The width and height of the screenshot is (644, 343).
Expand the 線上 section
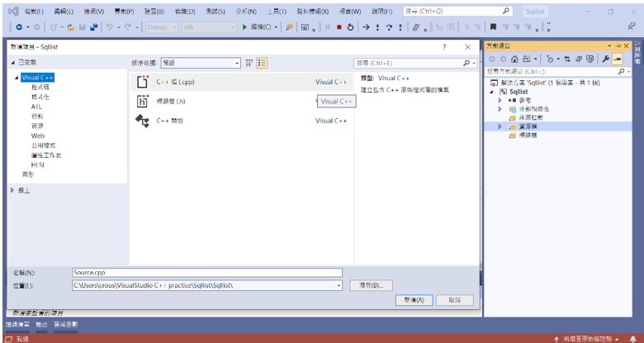[13, 190]
